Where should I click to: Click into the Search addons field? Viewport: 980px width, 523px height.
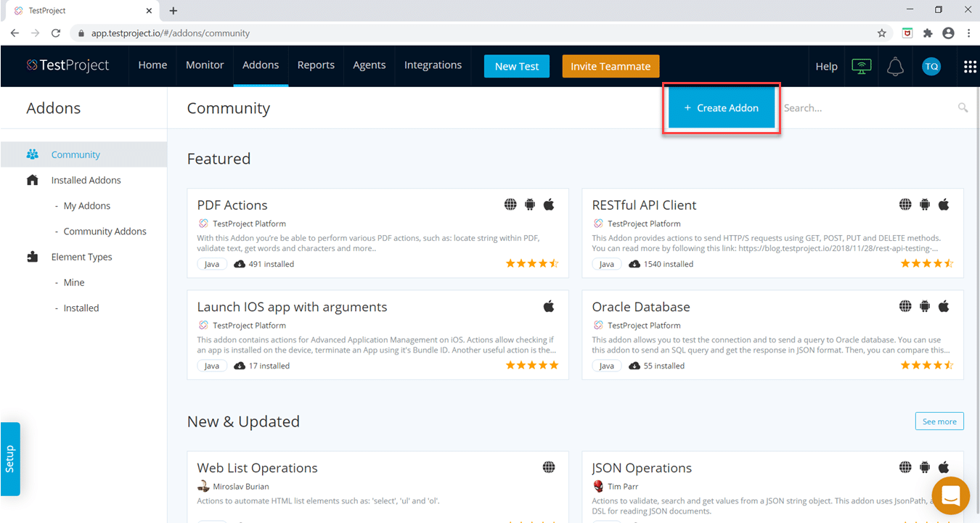coord(867,108)
